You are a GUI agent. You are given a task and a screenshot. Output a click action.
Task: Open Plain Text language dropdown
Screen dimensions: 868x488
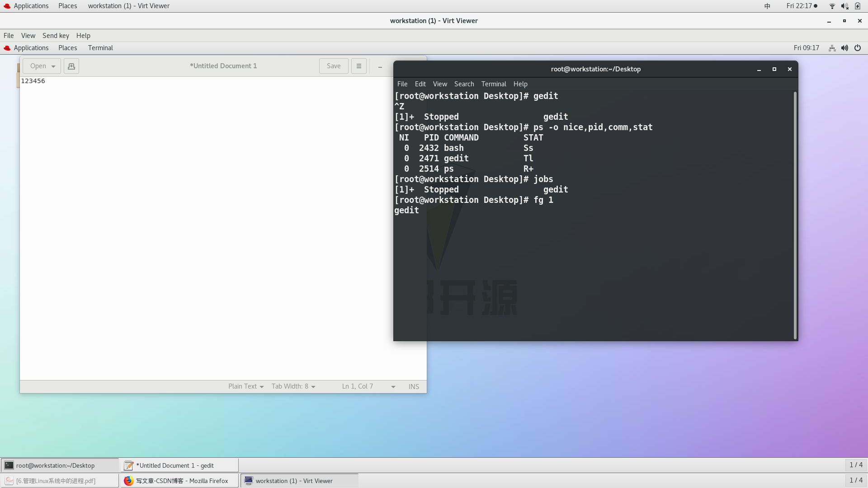[x=246, y=387]
